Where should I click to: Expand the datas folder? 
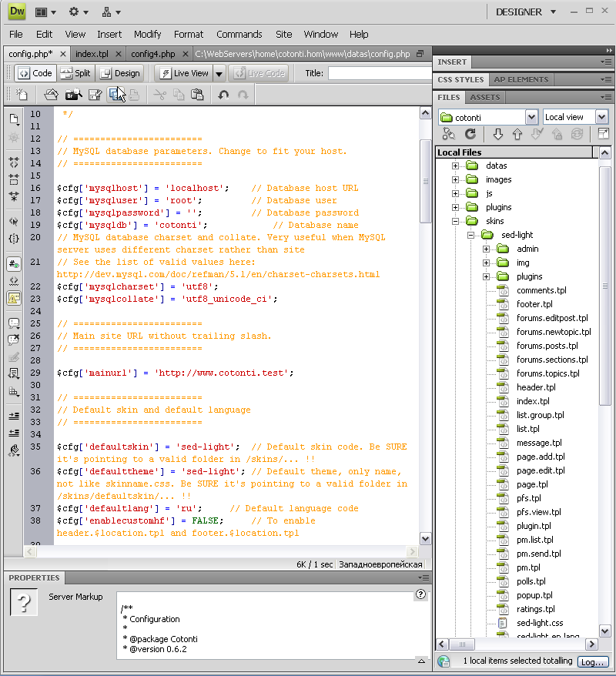click(x=455, y=166)
